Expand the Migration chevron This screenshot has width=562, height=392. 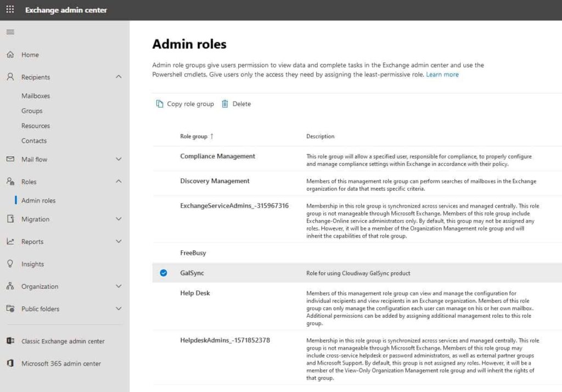(119, 219)
